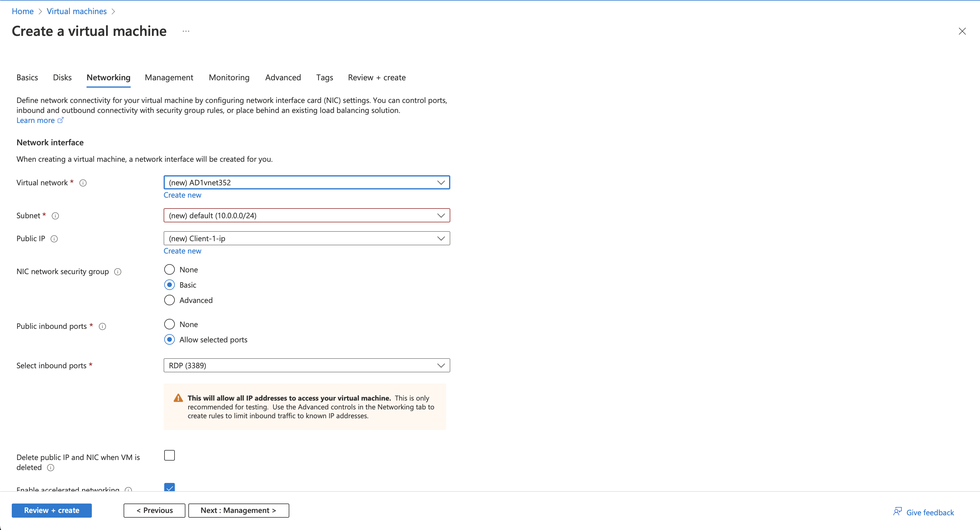Click Create new under Virtual network
Image resolution: width=980 pixels, height=530 pixels.
coord(182,195)
